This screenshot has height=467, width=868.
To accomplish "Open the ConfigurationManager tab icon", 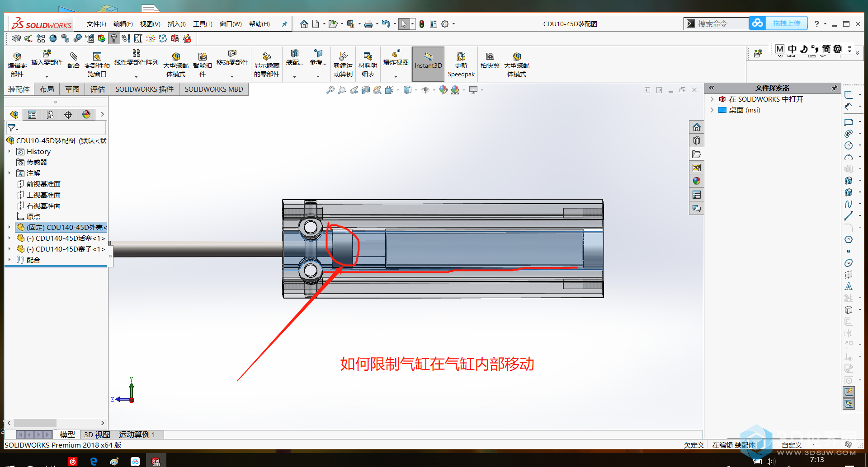I will pos(50,115).
